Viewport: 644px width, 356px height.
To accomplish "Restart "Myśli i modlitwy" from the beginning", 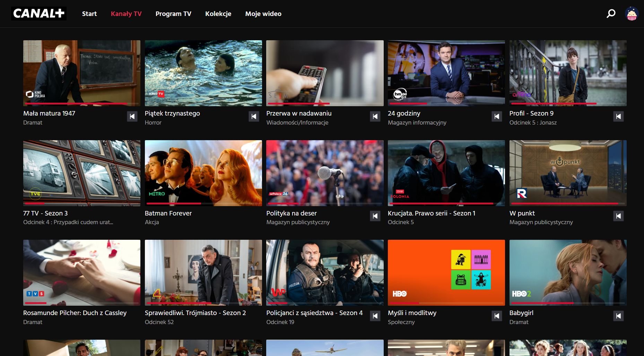I will pos(497,316).
